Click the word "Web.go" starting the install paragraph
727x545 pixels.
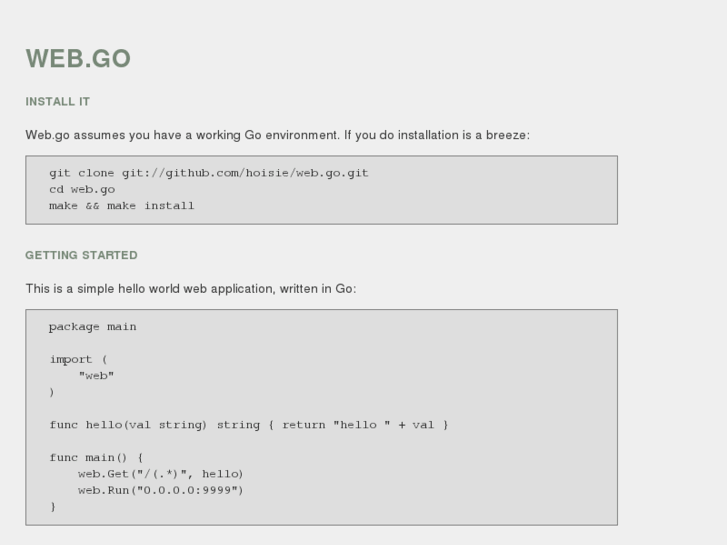pyautogui.click(x=47, y=135)
